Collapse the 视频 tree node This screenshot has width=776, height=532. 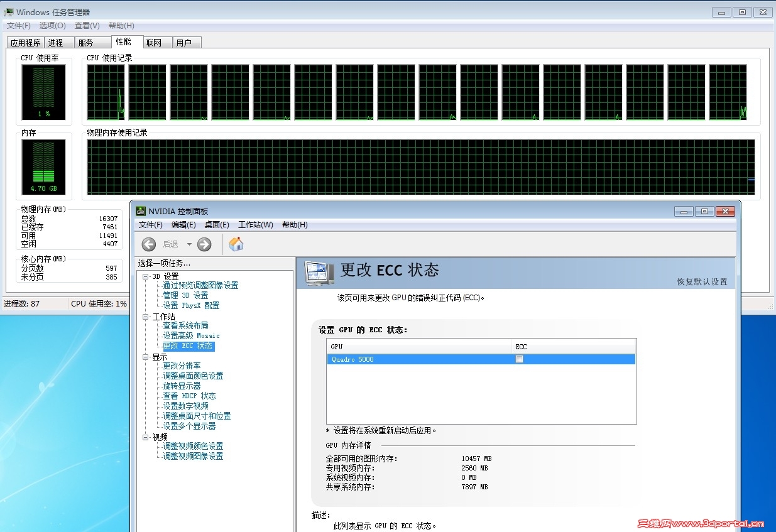[x=146, y=437]
